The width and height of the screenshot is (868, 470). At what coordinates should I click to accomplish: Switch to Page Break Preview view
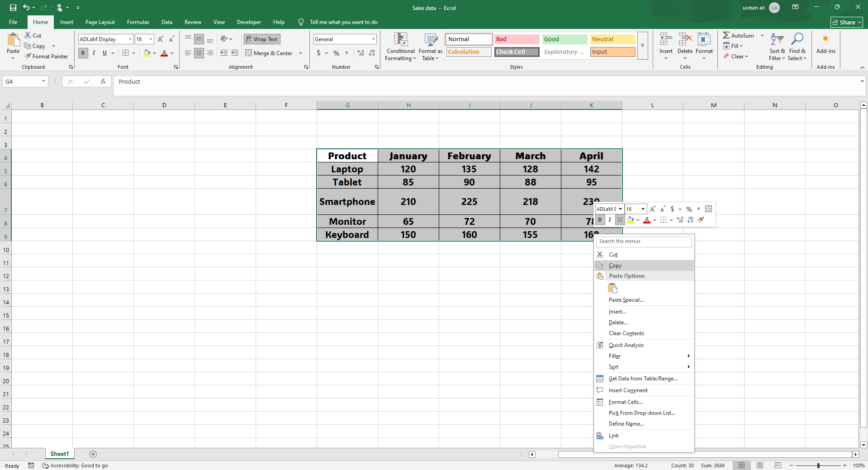point(778,465)
